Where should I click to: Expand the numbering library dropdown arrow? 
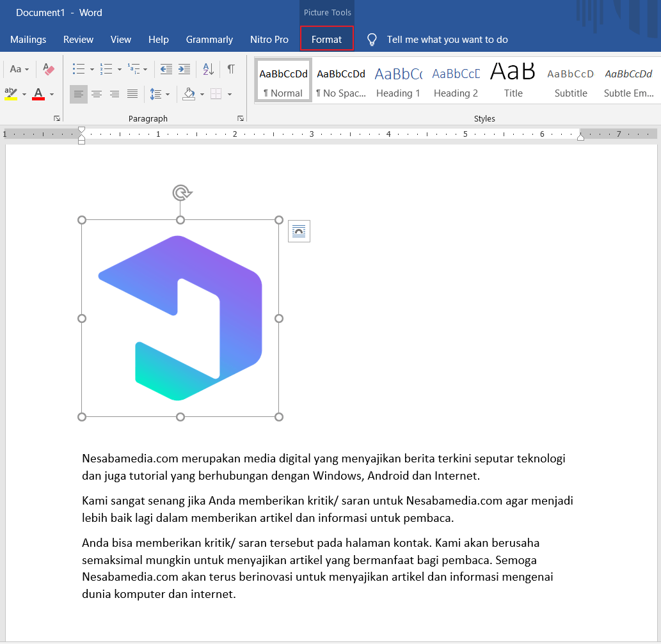(119, 70)
